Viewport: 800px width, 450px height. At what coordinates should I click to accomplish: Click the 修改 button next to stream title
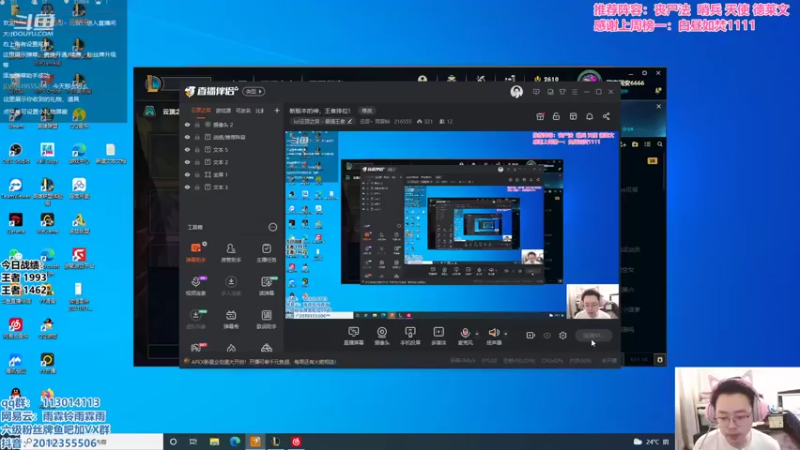tap(366, 110)
